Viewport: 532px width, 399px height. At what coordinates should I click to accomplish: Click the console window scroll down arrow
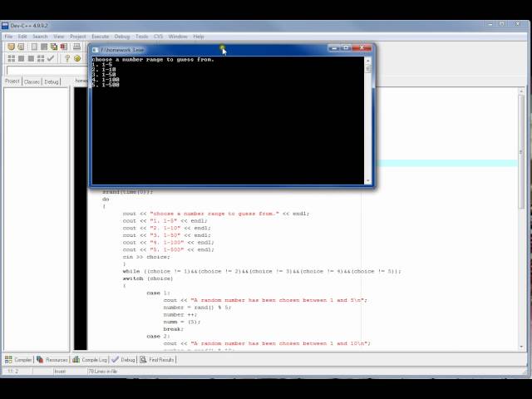pyautogui.click(x=367, y=181)
